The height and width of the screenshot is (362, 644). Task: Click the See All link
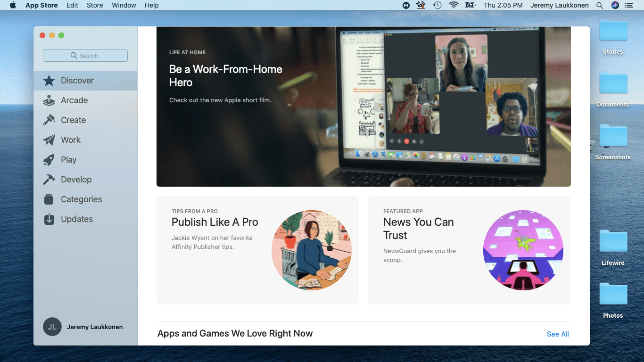coord(558,334)
